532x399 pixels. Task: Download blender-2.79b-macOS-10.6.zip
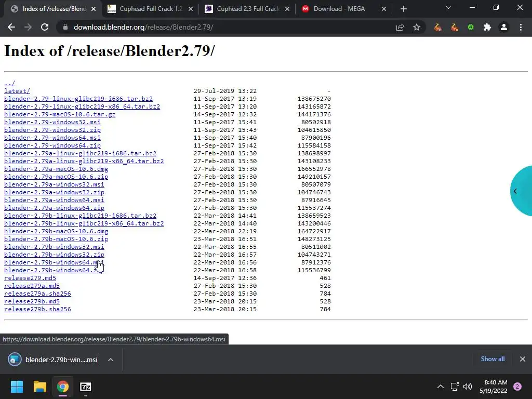click(56, 239)
